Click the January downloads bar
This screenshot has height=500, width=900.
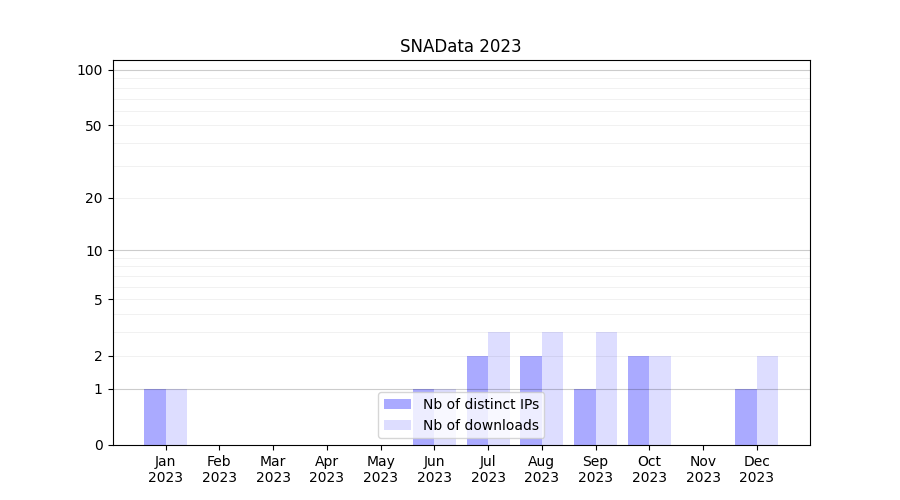pos(176,417)
